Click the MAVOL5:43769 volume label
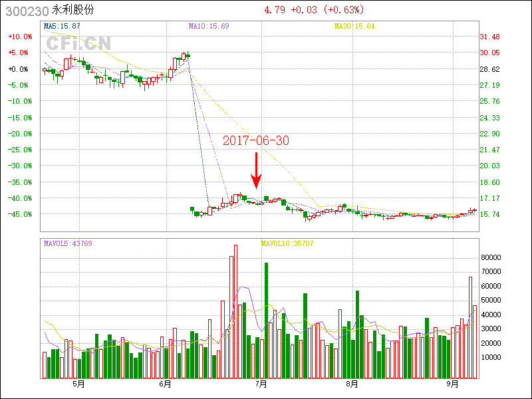532x399 pixels. point(68,243)
